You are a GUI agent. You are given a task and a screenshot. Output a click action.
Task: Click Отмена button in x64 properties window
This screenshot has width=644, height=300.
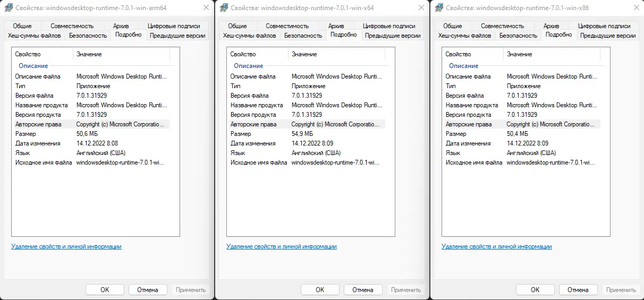tap(363, 290)
